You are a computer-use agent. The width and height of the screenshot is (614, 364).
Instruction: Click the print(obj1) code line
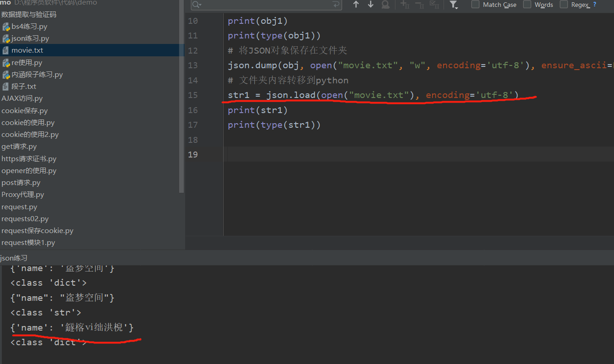pyautogui.click(x=258, y=21)
